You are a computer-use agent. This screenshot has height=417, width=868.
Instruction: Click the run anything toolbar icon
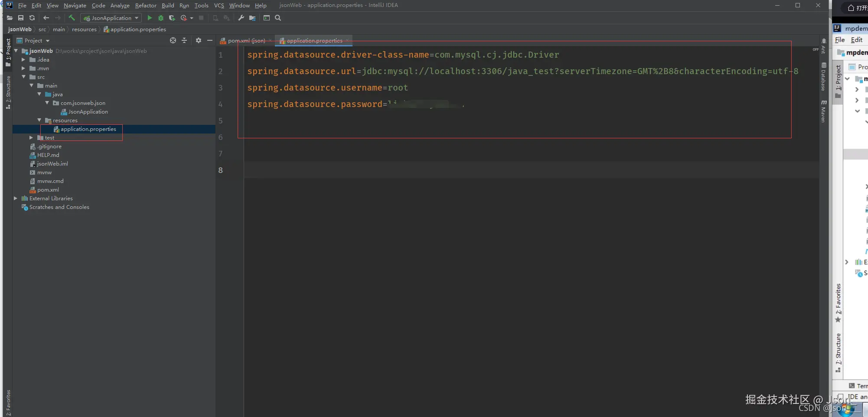point(267,18)
